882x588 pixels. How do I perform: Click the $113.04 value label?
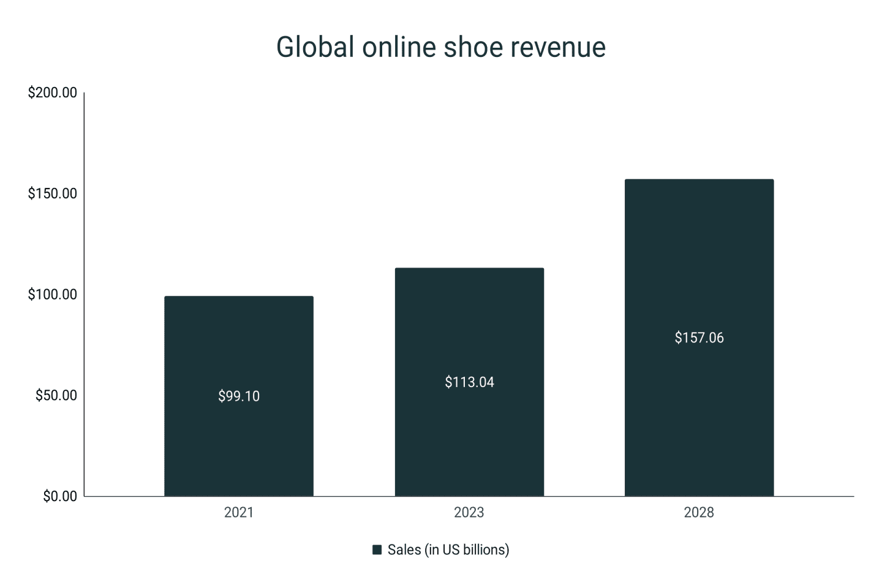click(x=469, y=382)
